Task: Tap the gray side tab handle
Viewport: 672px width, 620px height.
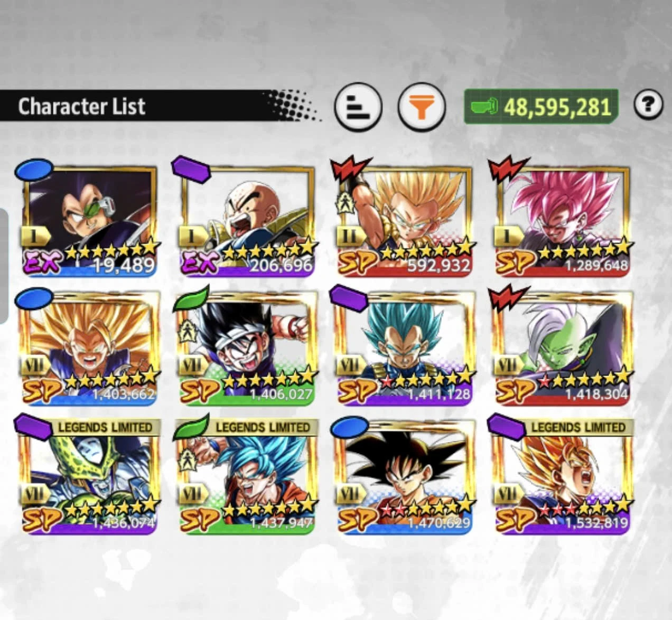Action: click(4, 266)
